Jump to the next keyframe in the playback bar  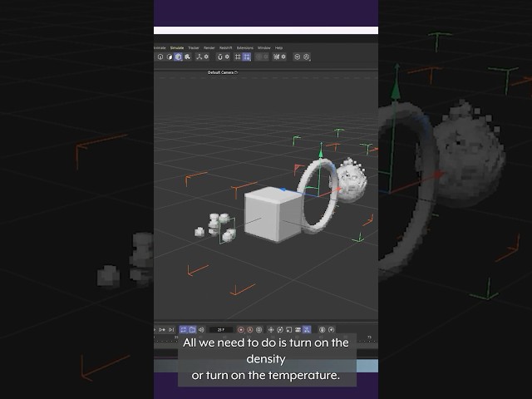coord(162,330)
